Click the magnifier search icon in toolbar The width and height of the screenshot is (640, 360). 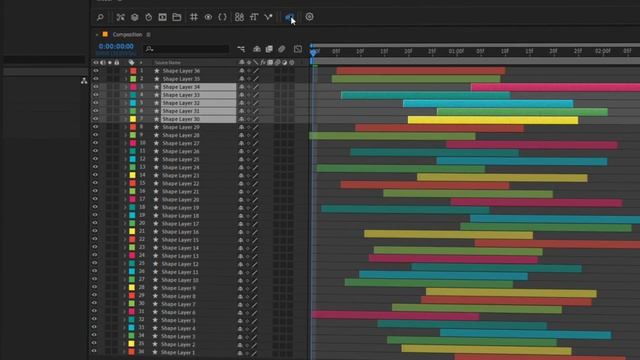coord(100,17)
